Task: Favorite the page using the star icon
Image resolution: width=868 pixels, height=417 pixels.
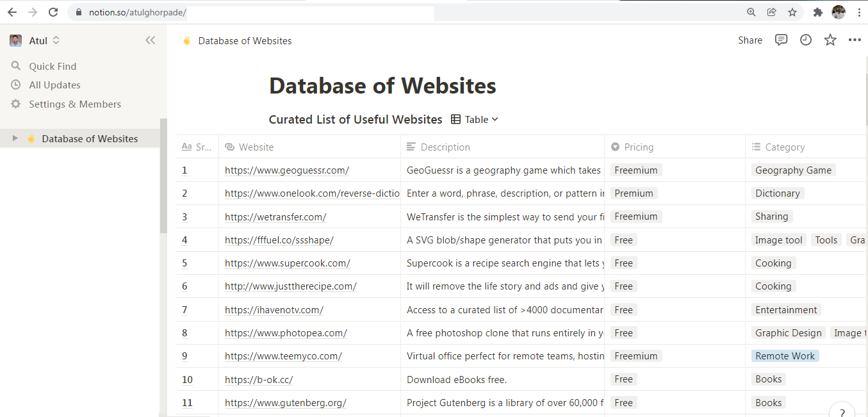Action: coord(830,40)
